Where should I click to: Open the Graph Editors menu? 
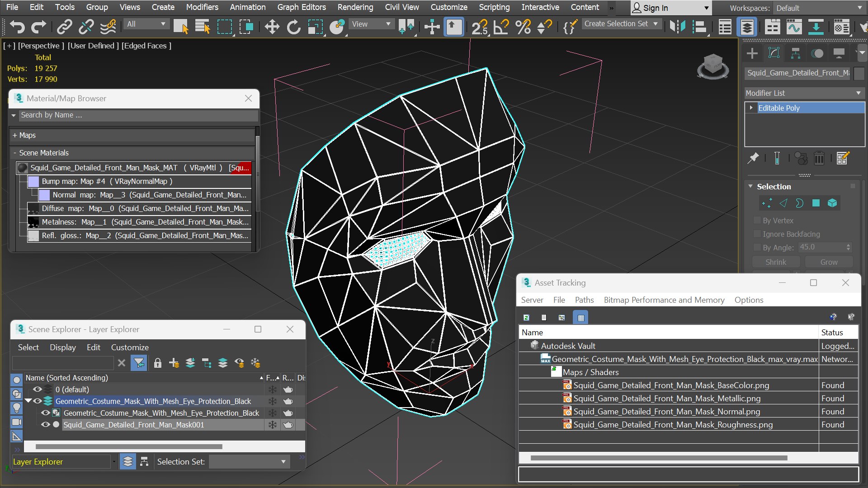coord(302,7)
